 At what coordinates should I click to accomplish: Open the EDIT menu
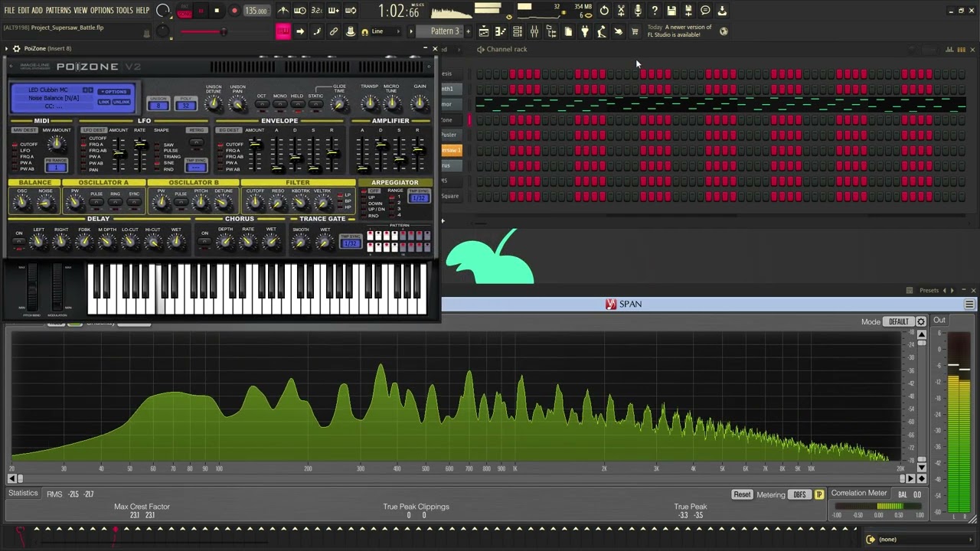click(x=24, y=11)
